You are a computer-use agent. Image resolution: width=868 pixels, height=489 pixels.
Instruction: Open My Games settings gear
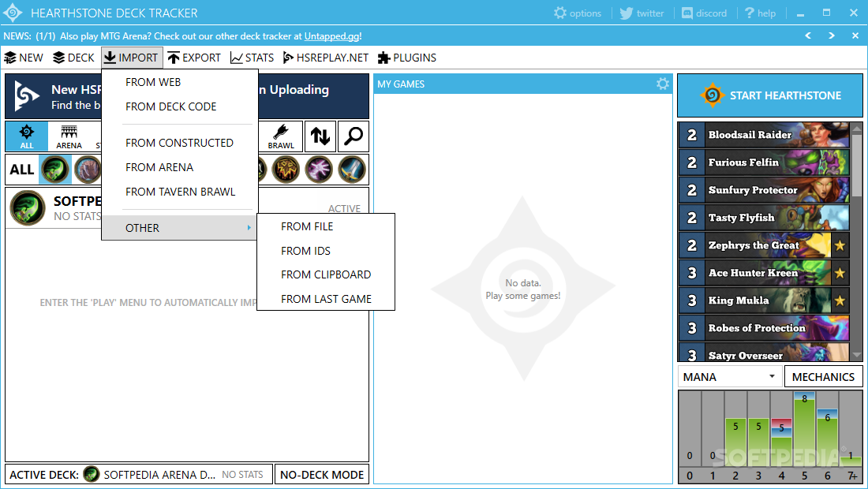[662, 84]
